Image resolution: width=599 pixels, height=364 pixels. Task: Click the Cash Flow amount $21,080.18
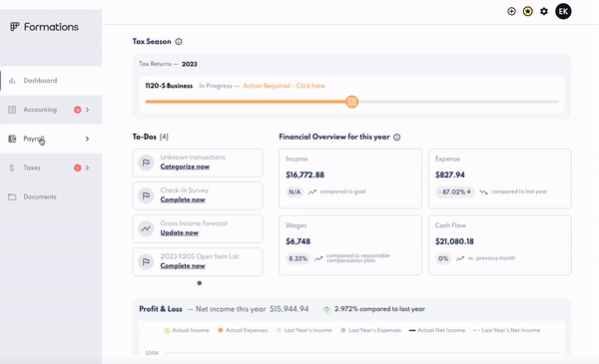point(454,241)
